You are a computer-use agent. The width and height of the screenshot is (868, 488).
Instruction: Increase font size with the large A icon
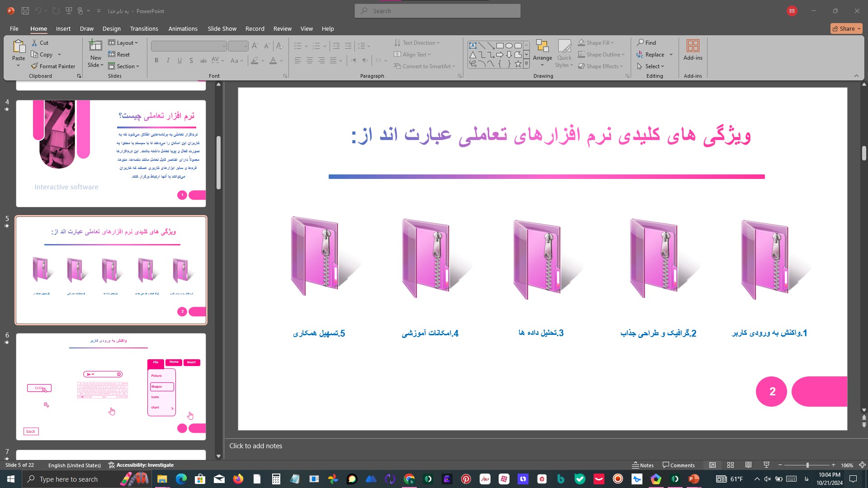[255, 46]
